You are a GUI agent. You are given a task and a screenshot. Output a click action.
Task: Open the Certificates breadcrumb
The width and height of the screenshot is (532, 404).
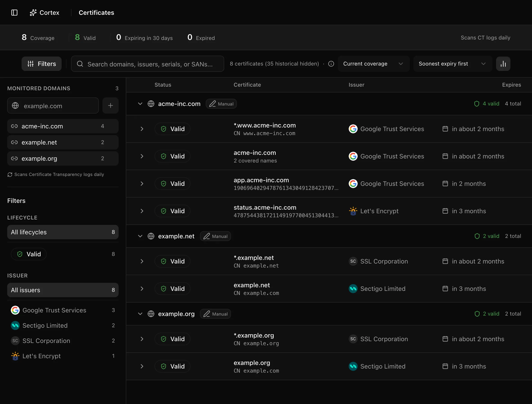click(97, 13)
